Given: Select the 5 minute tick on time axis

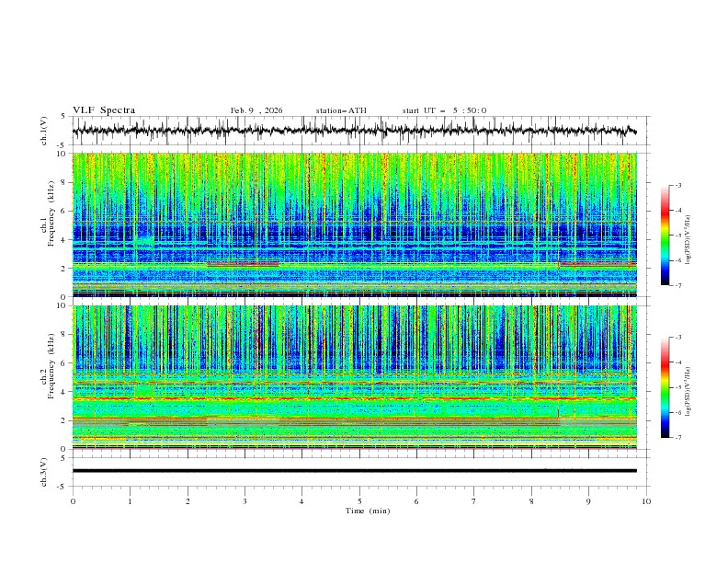Looking at the screenshot, I should [359, 500].
